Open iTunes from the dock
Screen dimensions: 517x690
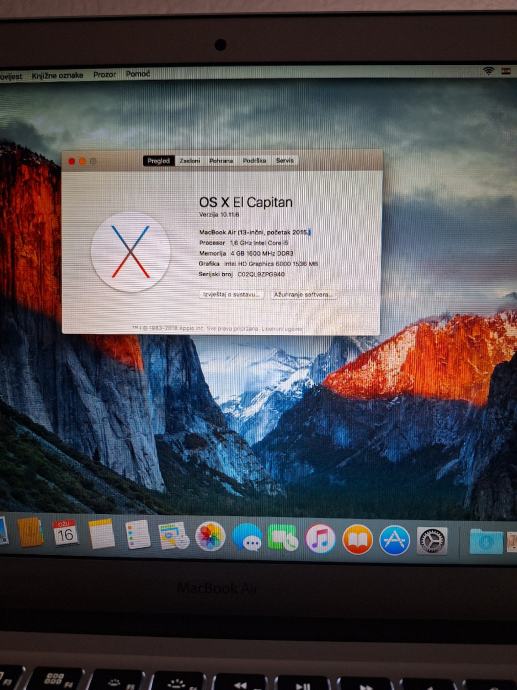pyautogui.click(x=320, y=539)
